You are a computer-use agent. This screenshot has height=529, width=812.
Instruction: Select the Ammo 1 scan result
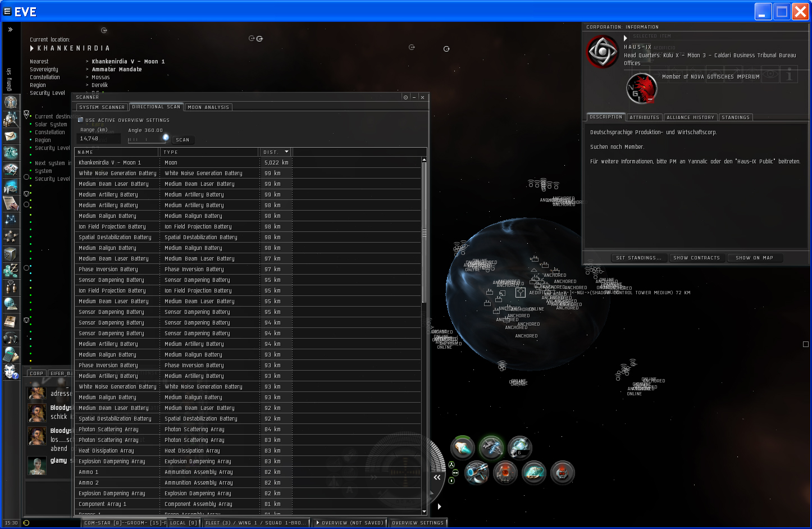point(248,472)
